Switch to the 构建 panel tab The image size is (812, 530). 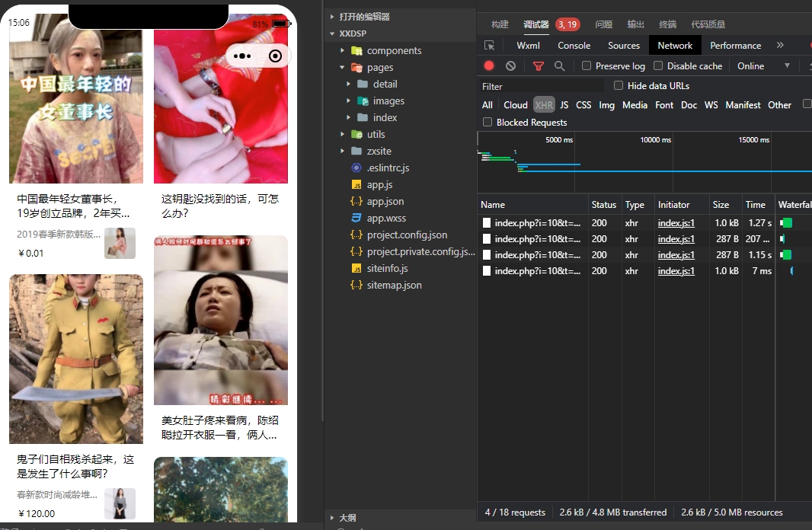coord(500,24)
